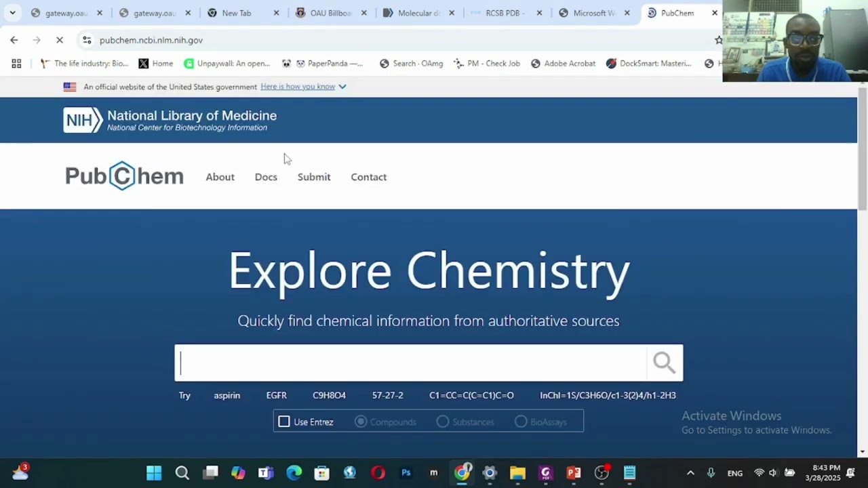Open Settings gear in taskbar
Screen dimensions: 868x488
[490, 472]
